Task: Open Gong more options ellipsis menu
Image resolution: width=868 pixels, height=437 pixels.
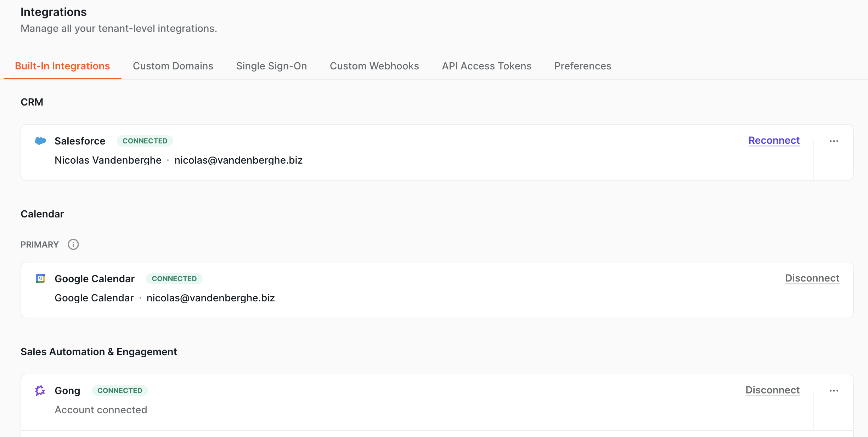Action: point(834,391)
